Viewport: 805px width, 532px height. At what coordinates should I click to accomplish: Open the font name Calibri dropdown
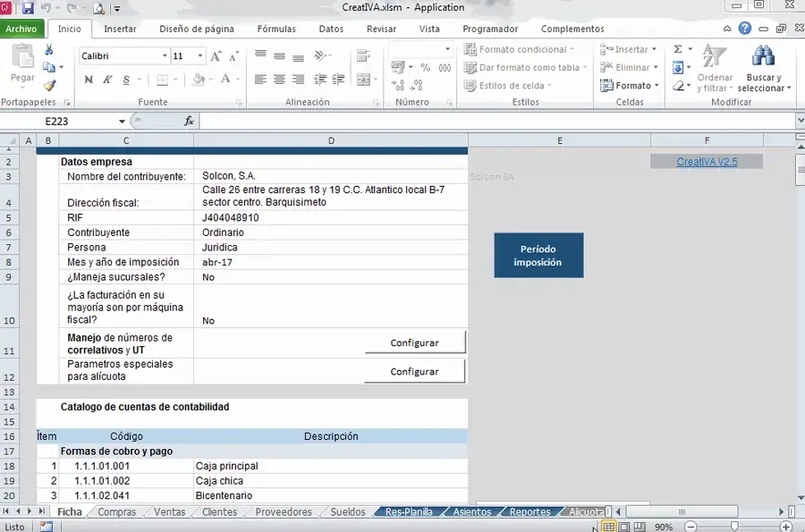click(x=165, y=56)
